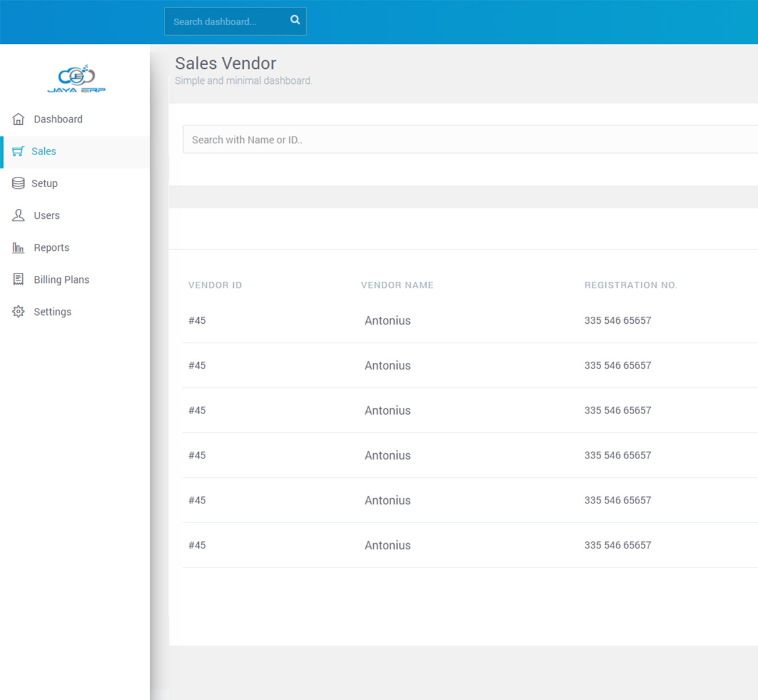Click the Vendor Name column header
Image resolution: width=758 pixels, height=700 pixels.
[x=397, y=285]
